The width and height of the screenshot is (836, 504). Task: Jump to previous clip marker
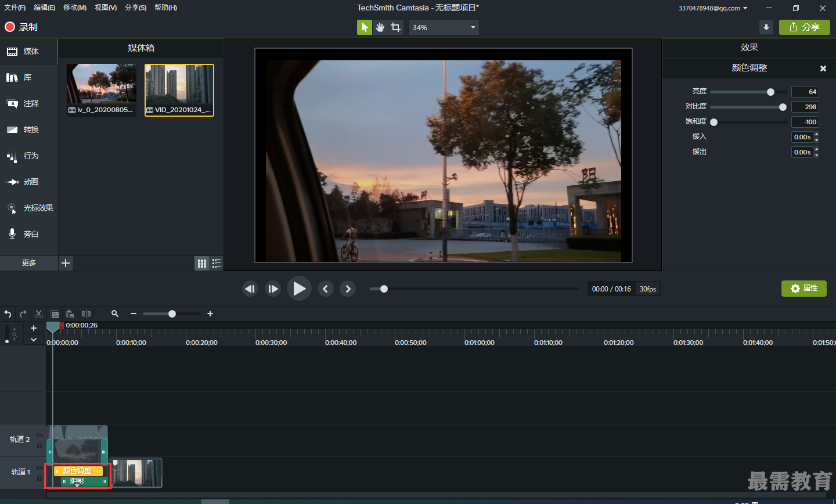click(x=326, y=289)
